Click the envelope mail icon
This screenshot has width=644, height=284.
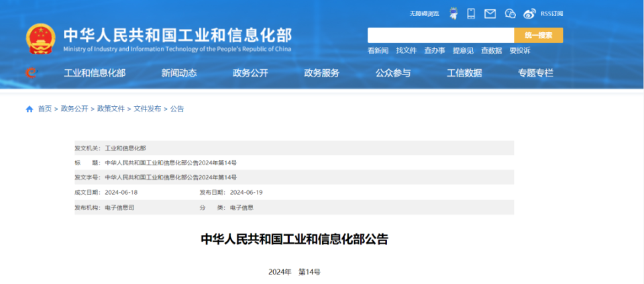pos(490,14)
